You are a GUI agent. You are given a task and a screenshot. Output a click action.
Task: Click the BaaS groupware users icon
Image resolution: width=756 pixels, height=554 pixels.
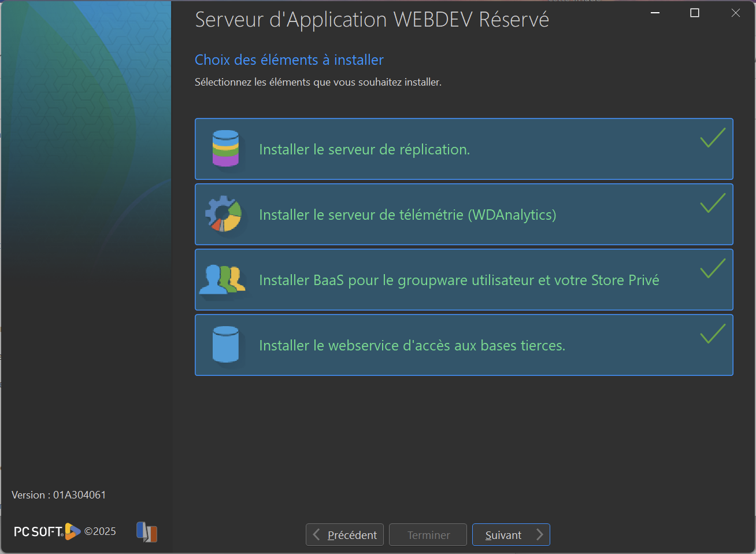click(x=222, y=279)
